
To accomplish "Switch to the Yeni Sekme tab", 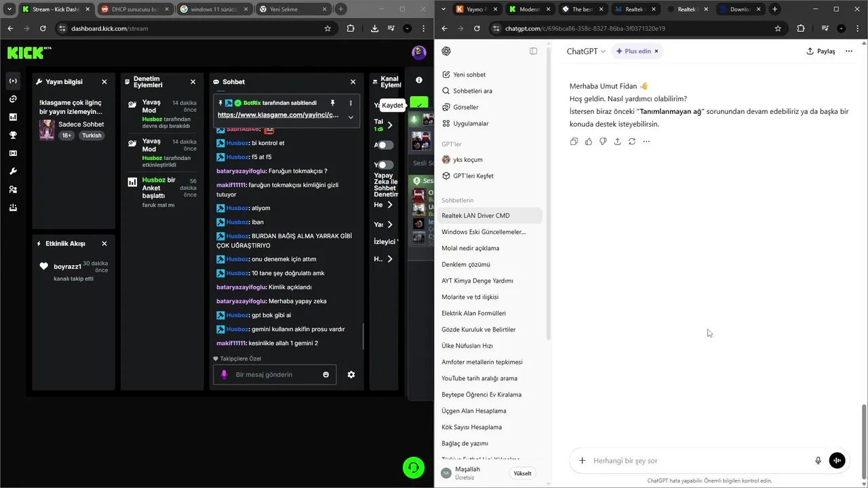I will (x=293, y=9).
